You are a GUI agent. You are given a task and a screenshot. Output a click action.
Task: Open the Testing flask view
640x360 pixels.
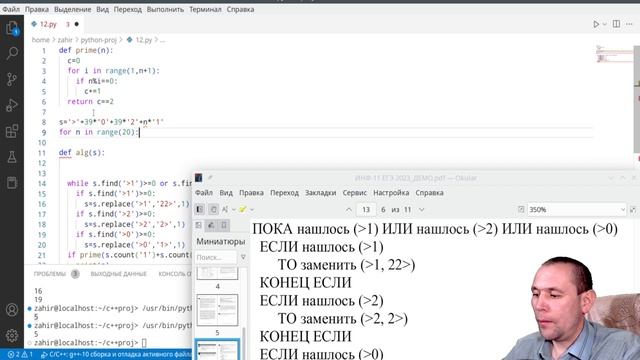coord(12,157)
